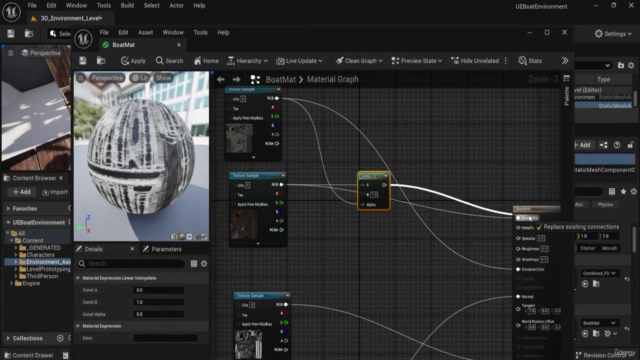Viewport: 640px width, 360px height.
Task: Open the Tools menu in the material editor
Action: (200, 32)
